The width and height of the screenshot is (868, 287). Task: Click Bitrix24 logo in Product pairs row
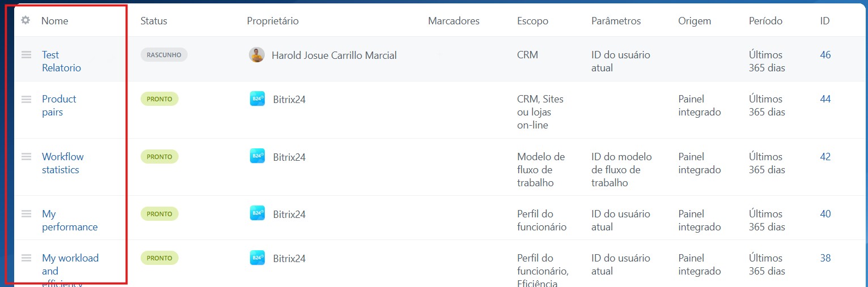(257, 99)
